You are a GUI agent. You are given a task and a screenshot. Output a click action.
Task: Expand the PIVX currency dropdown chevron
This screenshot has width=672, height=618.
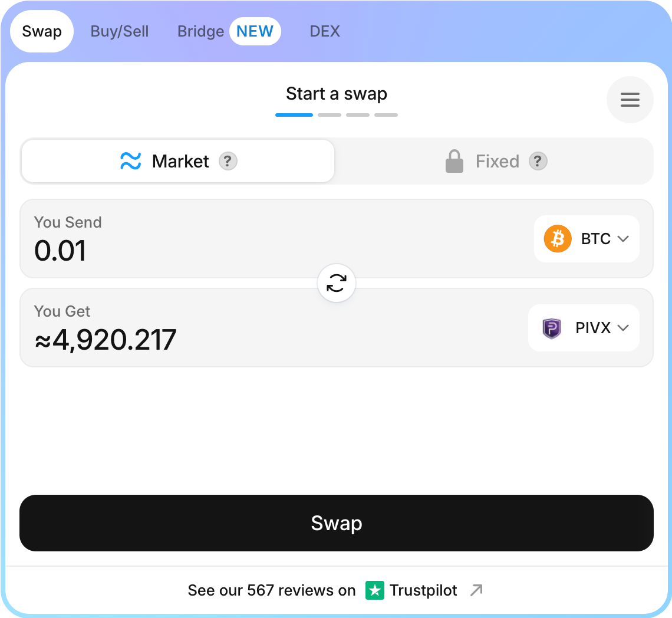[622, 328]
